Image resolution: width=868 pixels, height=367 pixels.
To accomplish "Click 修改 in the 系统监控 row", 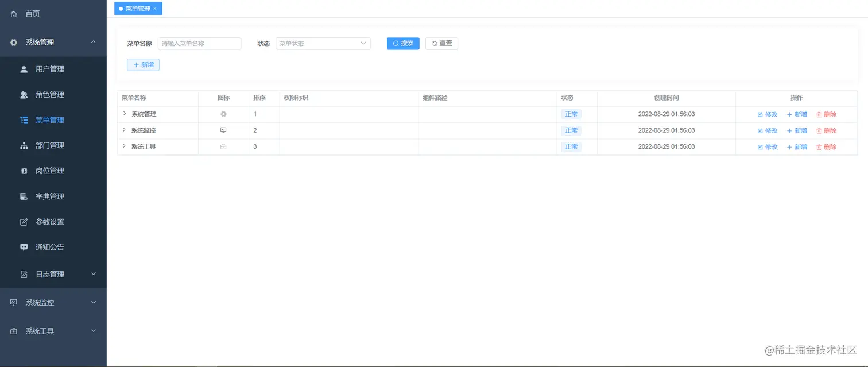I will tap(768, 130).
